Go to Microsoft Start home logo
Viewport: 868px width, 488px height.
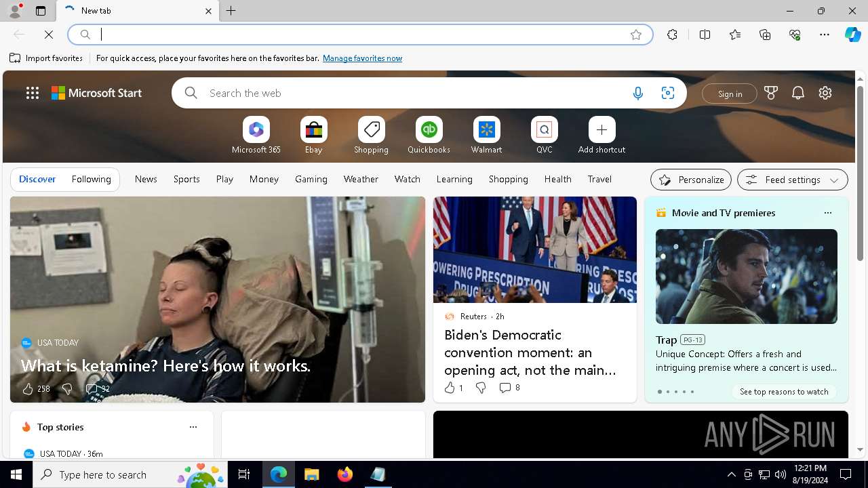point(96,94)
